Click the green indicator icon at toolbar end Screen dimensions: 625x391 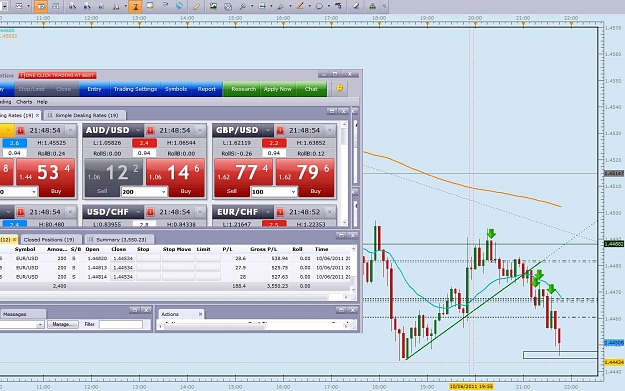[372, 6]
